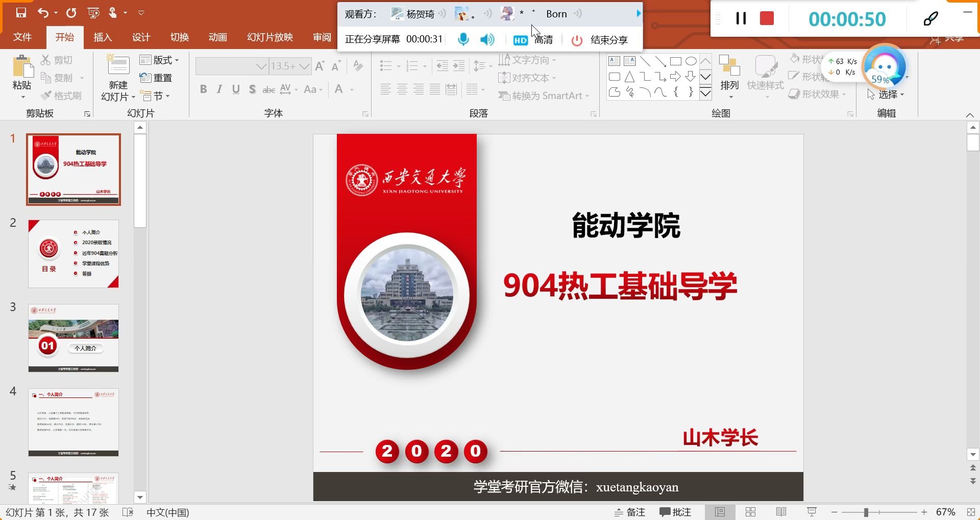The height and width of the screenshot is (520, 980).
Task: Stop the screen recording with red square
Action: click(x=767, y=19)
